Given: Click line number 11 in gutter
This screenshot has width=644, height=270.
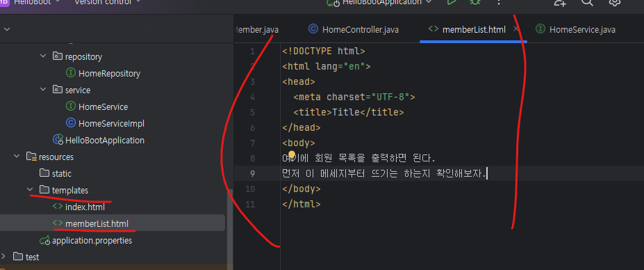Looking at the screenshot, I should click(250, 204).
